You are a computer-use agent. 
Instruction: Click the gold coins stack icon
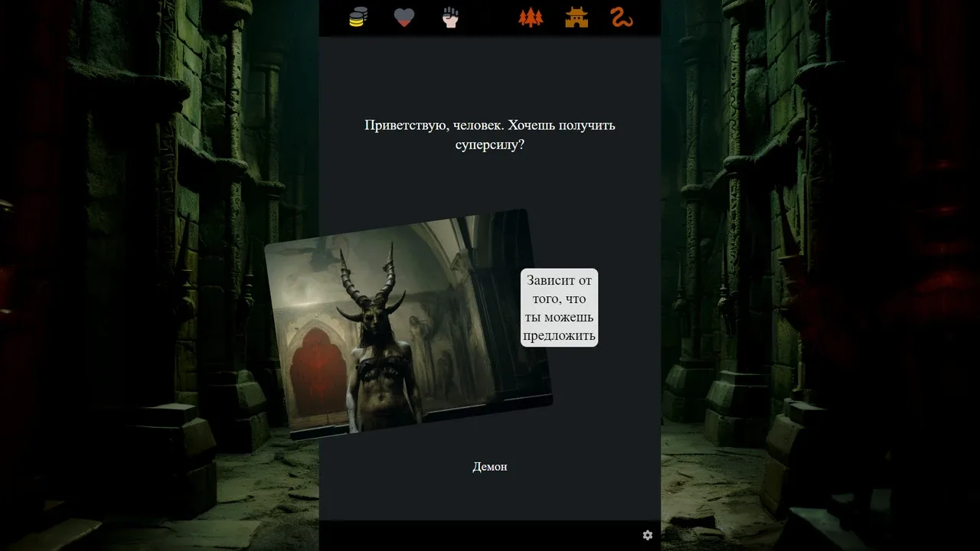(x=358, y=18)
